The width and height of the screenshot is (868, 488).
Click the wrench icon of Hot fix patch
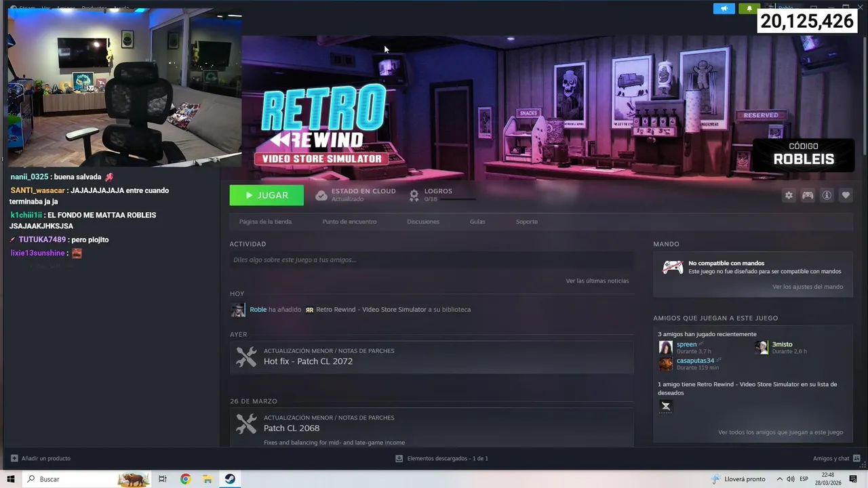(245, 357)
